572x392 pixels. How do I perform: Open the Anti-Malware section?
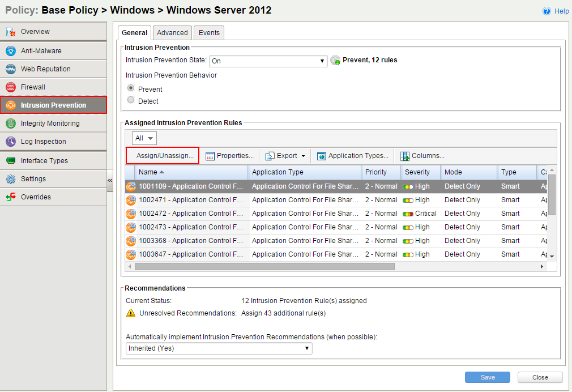[x=53, y=51]
